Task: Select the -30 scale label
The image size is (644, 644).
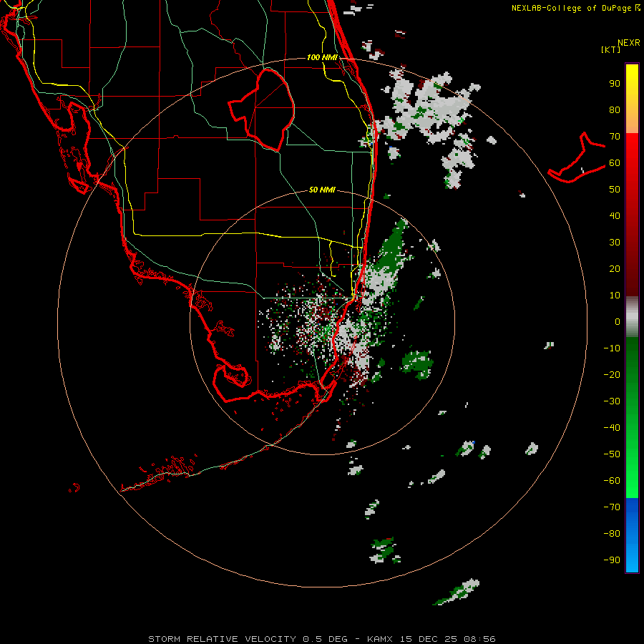Action: (612, 401)
